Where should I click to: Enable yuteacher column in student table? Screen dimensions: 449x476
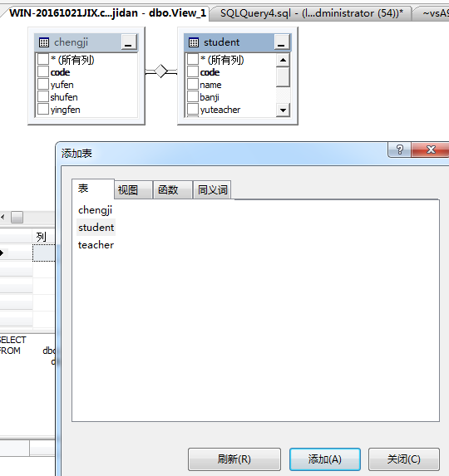click(193, 110)
